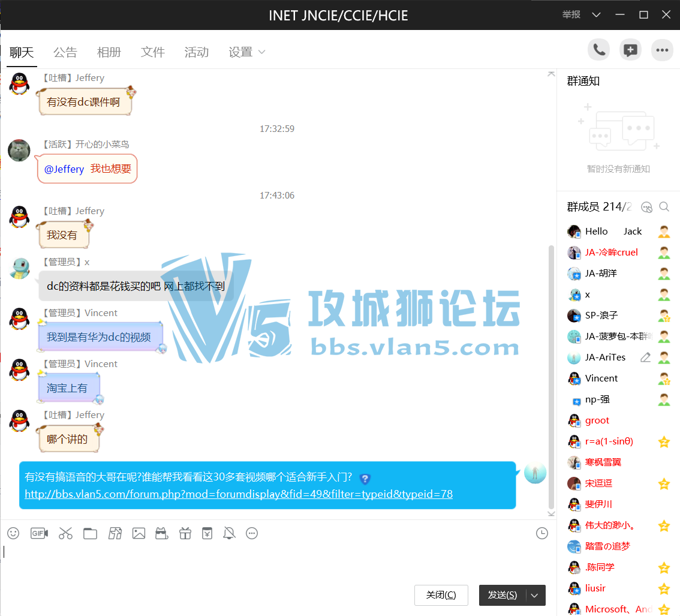Open the 活动 tab
Viewport: 680px width, 616px height.
pos(197,53)
